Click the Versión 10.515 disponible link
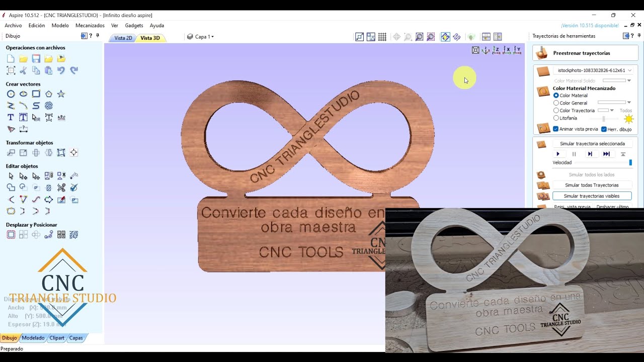Viewport: 644px width, 362px height. click(590, 26)
